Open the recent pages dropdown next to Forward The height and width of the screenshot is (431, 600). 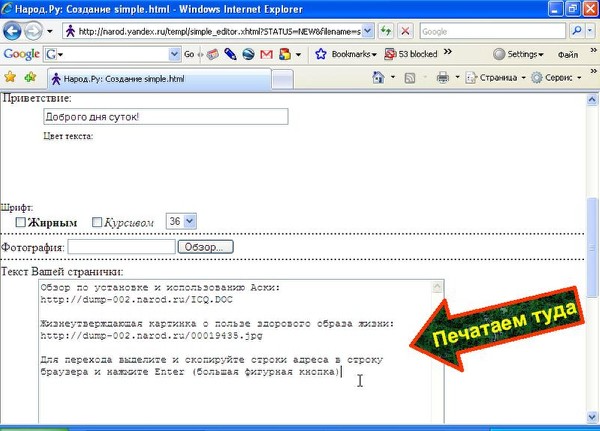pyautogui.click(x=50, y=31)
